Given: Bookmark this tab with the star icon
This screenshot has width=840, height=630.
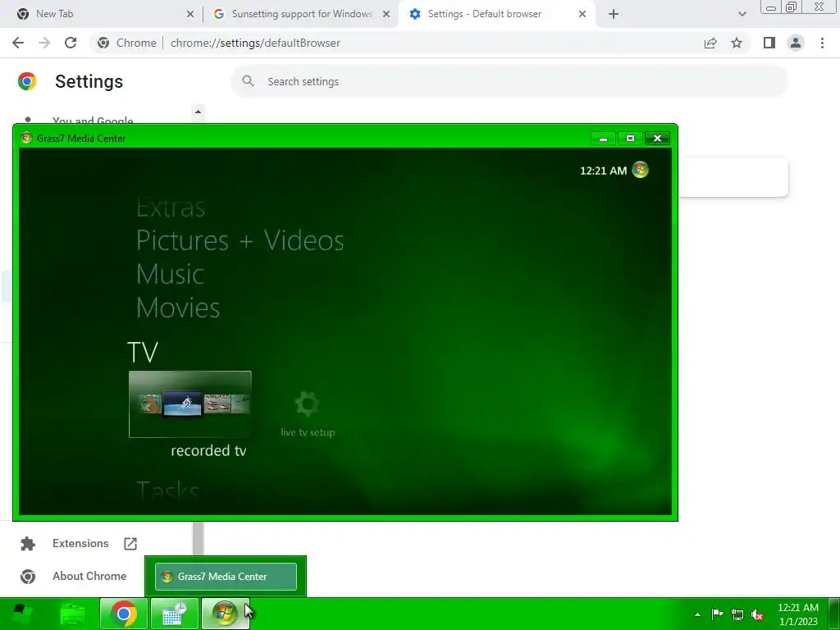Looking at the screenshot, I should [x=737, y=43].
